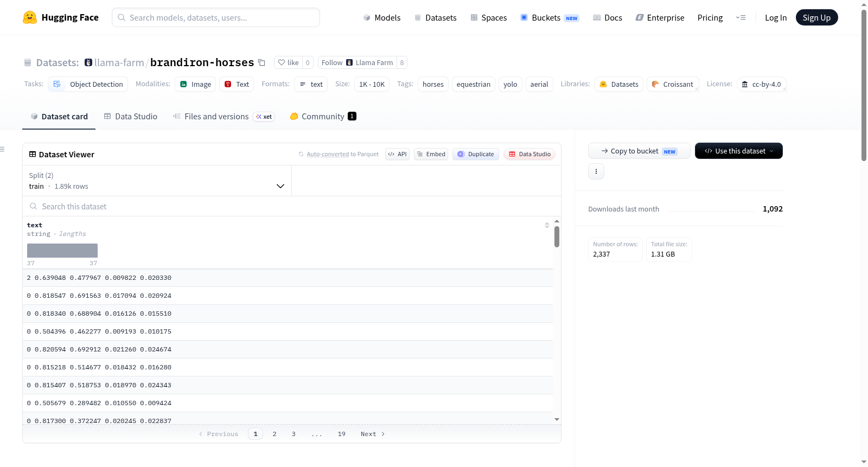Select row starting with 0 0.504396
Viewport: 868px width, 467px height.
(288, 331)
